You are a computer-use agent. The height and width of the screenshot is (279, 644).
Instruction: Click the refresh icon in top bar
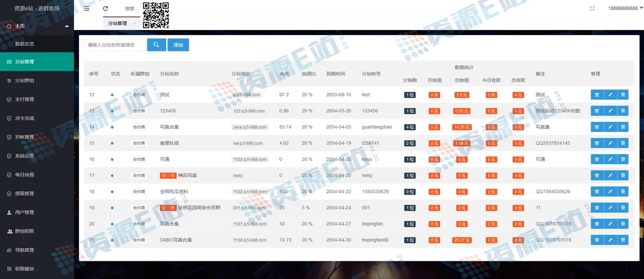pos(106,9)
